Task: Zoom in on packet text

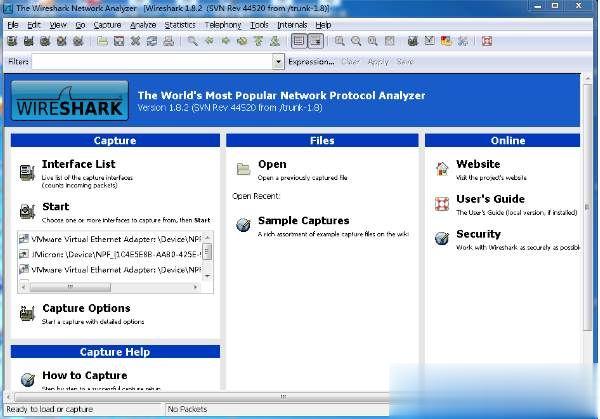Action: [339, 41]
